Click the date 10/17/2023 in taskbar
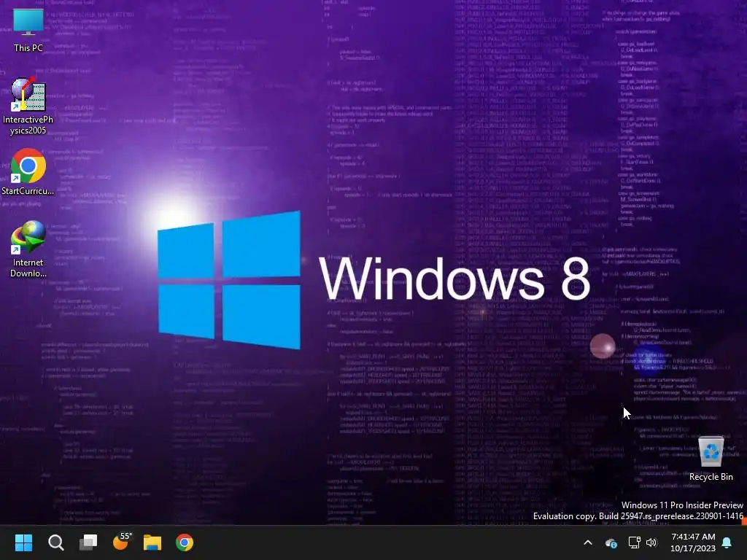 pyautogui.click(x=693, y=548)
